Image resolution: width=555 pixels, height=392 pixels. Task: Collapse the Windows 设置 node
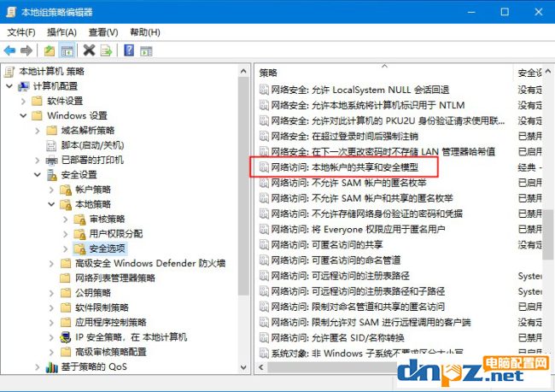pos(23,115)
